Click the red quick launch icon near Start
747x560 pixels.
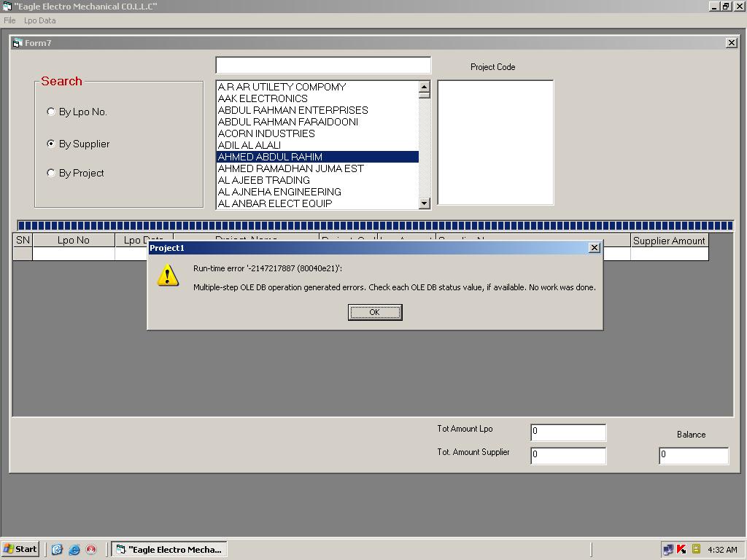click(91, 549)
